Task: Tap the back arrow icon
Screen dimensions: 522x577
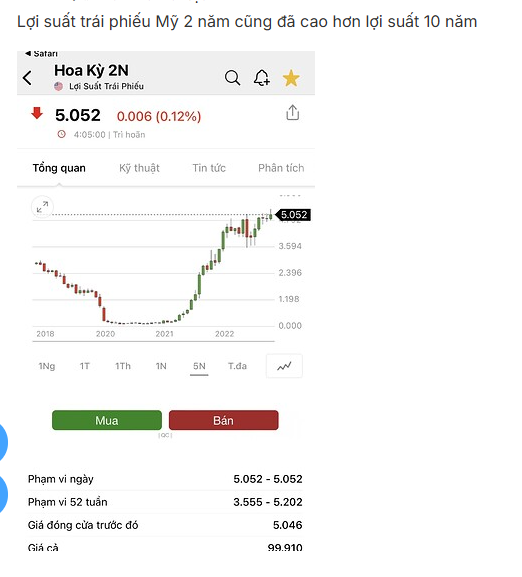Action: [27, 78]
